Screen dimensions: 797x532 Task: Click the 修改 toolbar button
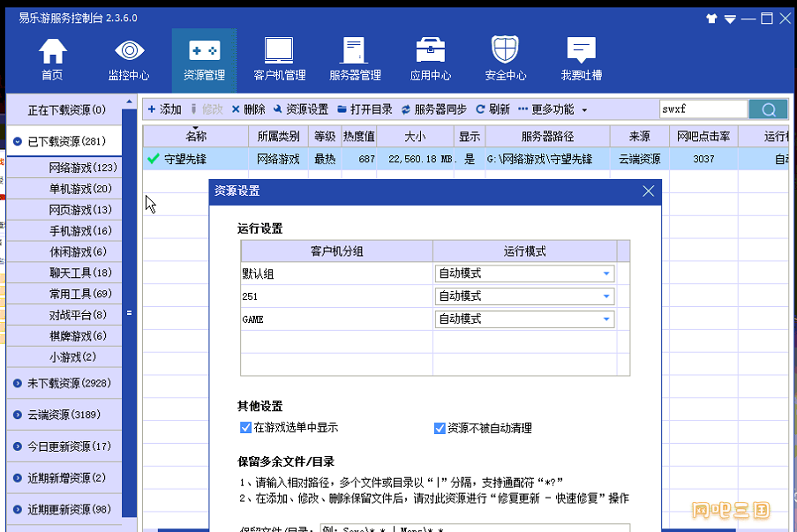click(x=207, y=109)
